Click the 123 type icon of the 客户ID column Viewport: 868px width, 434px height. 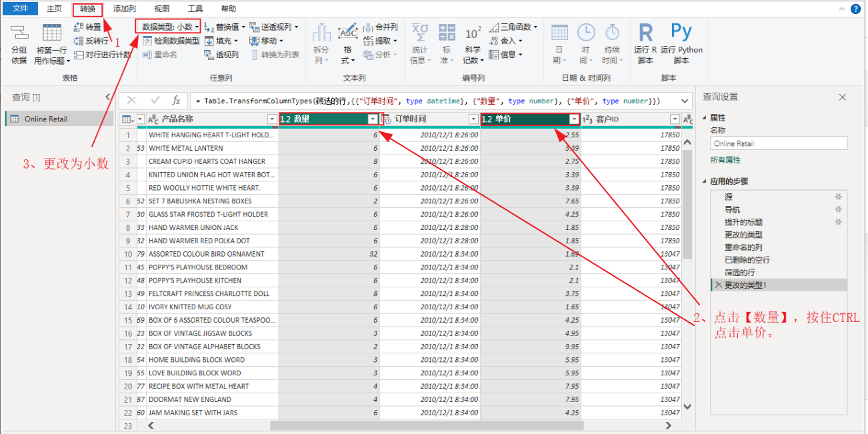click(x=587, y=119)
